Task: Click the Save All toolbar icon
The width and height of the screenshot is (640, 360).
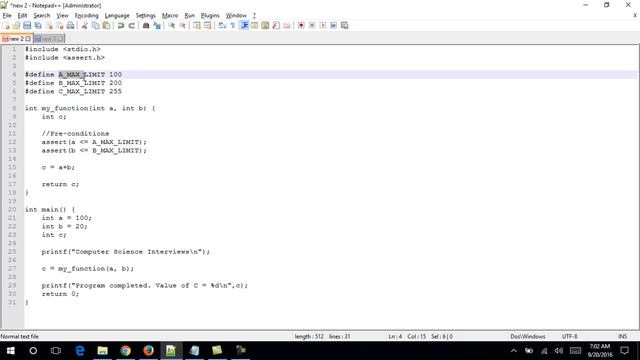Action: click(38, 25)
